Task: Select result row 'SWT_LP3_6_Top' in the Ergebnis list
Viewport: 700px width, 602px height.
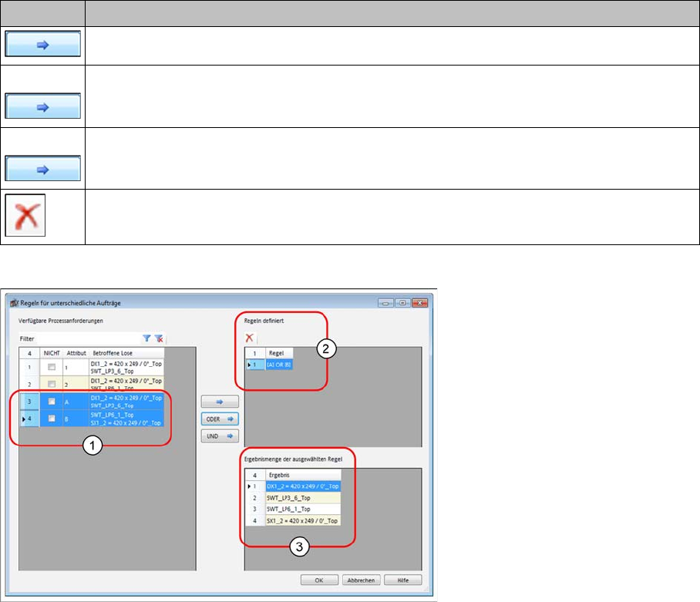Action: [x=303, y=498]
